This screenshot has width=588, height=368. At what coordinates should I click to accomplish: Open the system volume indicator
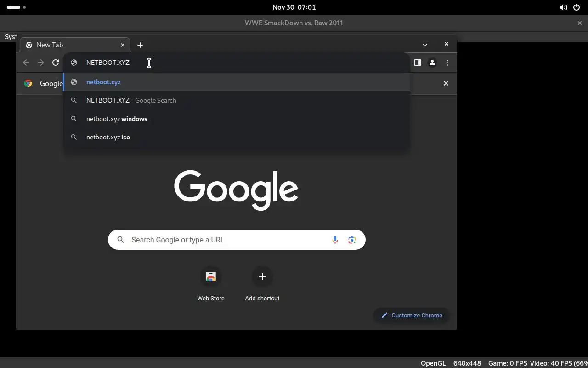(x=563, y=7)
